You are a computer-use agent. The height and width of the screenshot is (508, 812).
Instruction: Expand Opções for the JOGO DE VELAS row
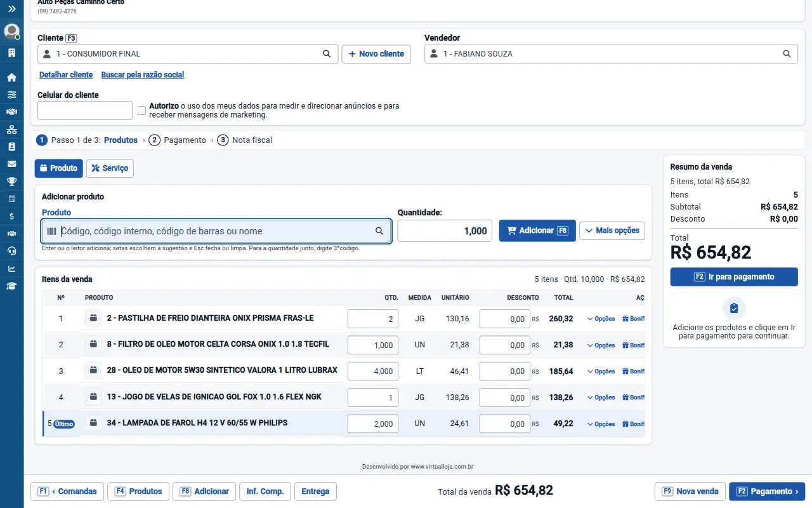tap(601, 398)
